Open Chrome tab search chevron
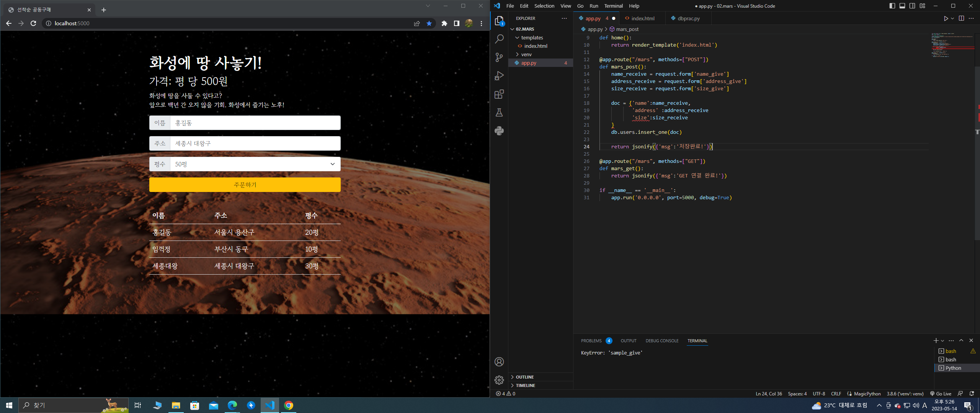This screenshot has width=980, height=413. pyautogui.click(x=428, y=6)
